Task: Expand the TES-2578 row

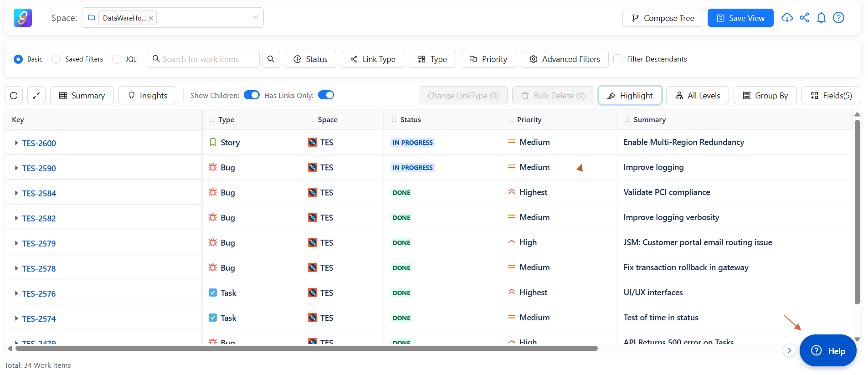Action: click(16, 268)
